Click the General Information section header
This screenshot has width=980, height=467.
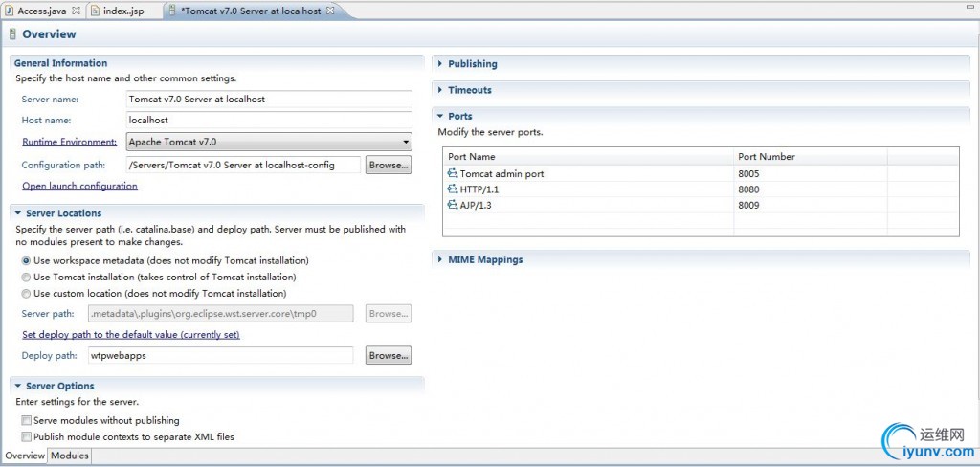point(60,63)
